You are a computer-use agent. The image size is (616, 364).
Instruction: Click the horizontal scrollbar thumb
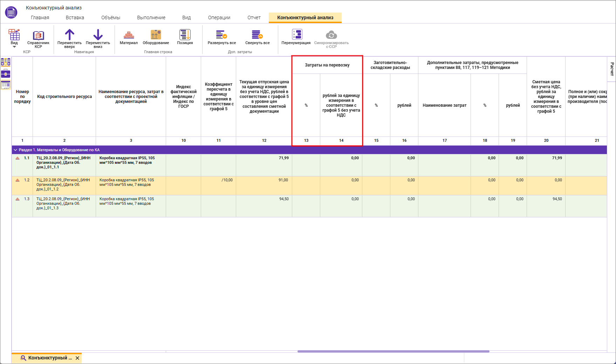click(x=393, y=351)
